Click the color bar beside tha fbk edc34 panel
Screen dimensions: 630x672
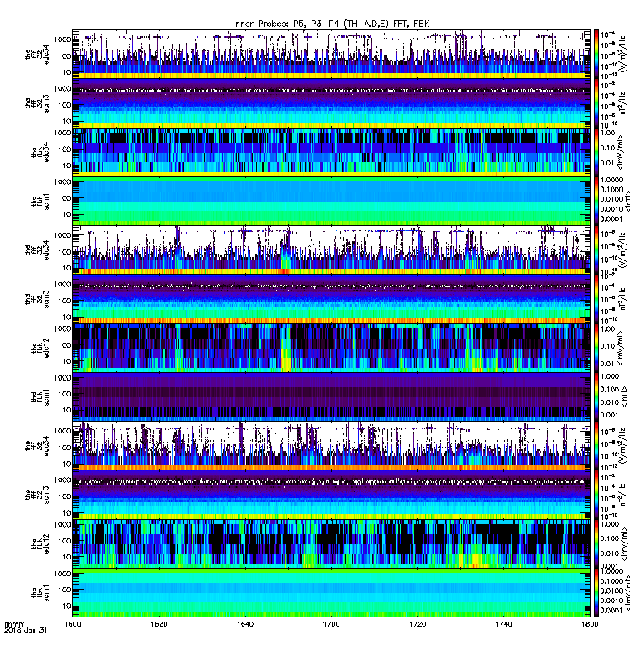tap(596, 152)
